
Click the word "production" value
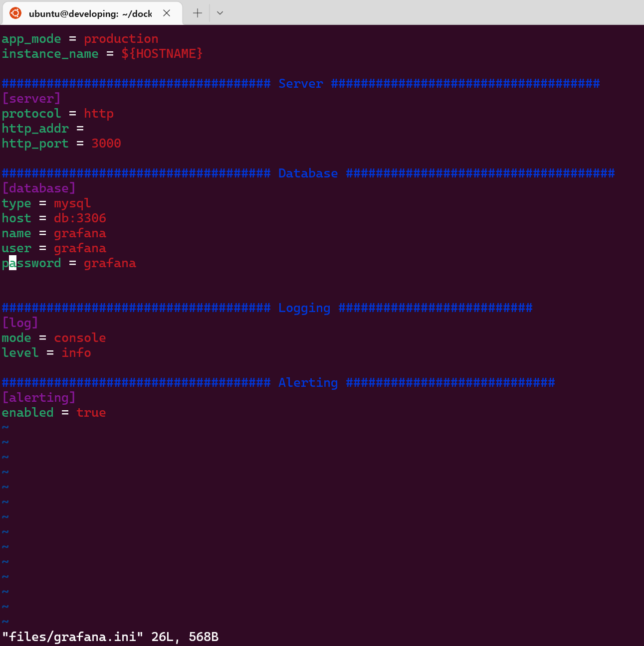point(121,39)
